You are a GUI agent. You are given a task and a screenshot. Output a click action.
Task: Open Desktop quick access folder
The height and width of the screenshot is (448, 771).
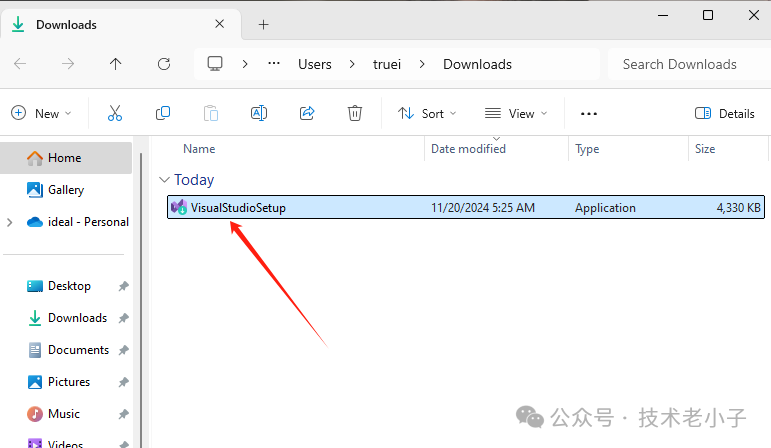(x=69, y=286)
